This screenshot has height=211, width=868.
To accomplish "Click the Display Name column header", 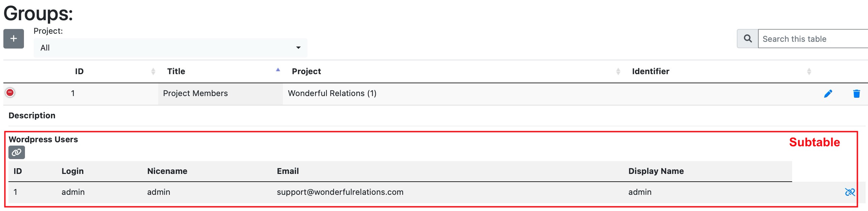I will coord(656,171).
